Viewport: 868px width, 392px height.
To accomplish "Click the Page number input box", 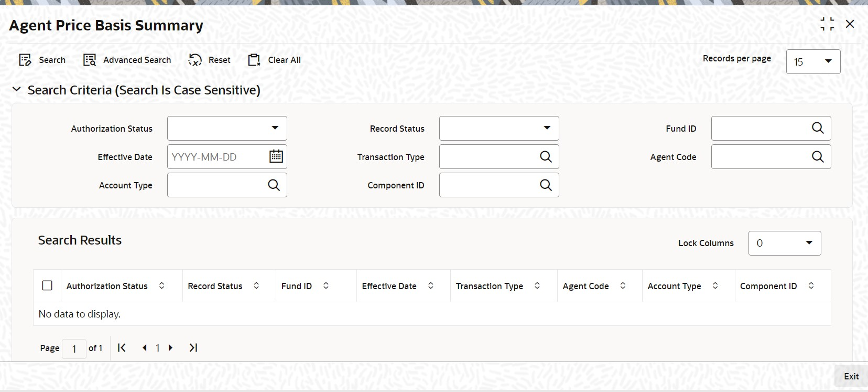I will pyautogui.click(x=74, y=348).
